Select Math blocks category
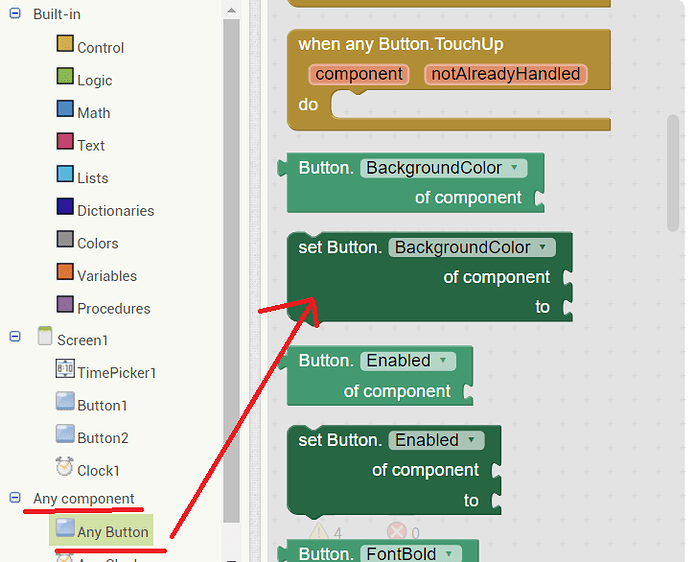Screen dimensions: 694x562 [x=94, y=113]
